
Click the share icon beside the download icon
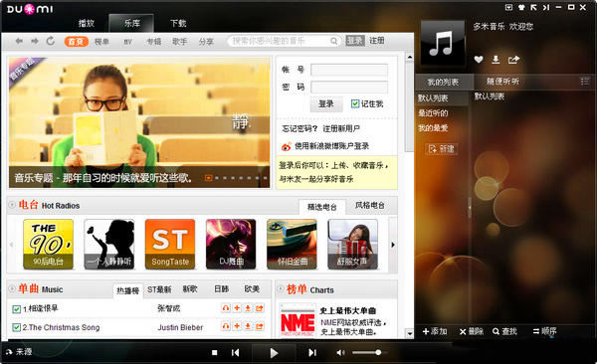(513, 60)
